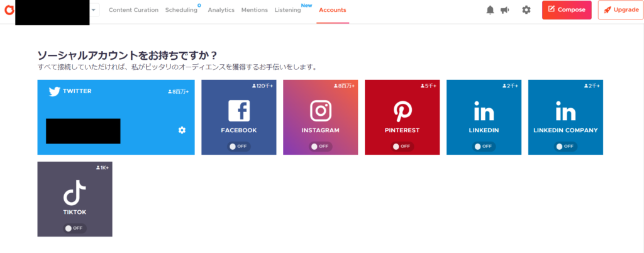Screen dimensions: 644x253
Task: Click TikTok audience count 1K+
Action: click(x=103, y=167)
